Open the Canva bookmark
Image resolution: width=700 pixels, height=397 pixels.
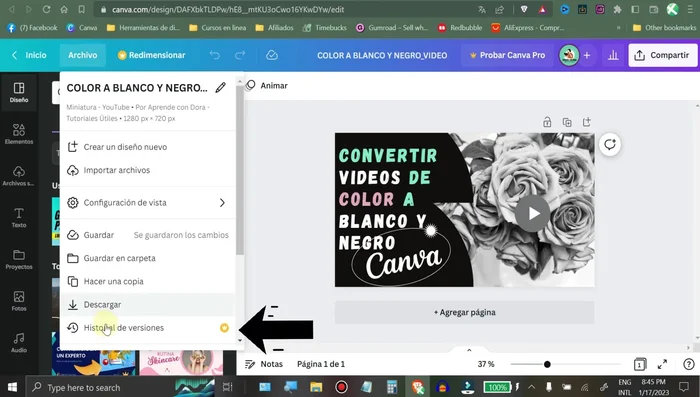pyautogui.click(x=82, y=28)
